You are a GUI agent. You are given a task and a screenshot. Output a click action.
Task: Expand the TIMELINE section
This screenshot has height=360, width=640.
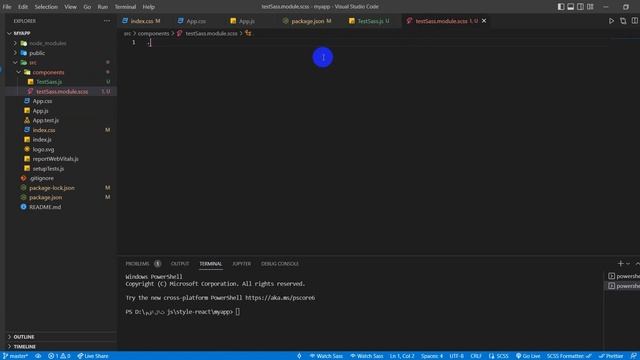24,347
